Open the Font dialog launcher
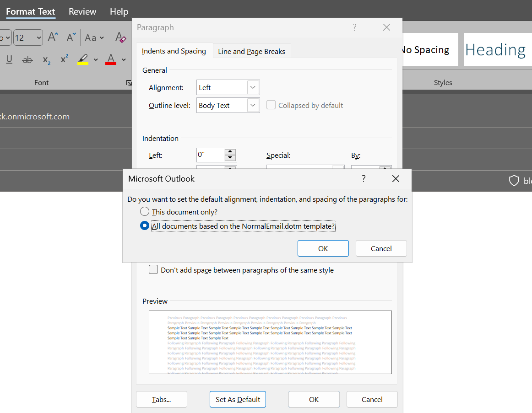The image size is (532, 413). pyautogui.click(x=129, y=83)
